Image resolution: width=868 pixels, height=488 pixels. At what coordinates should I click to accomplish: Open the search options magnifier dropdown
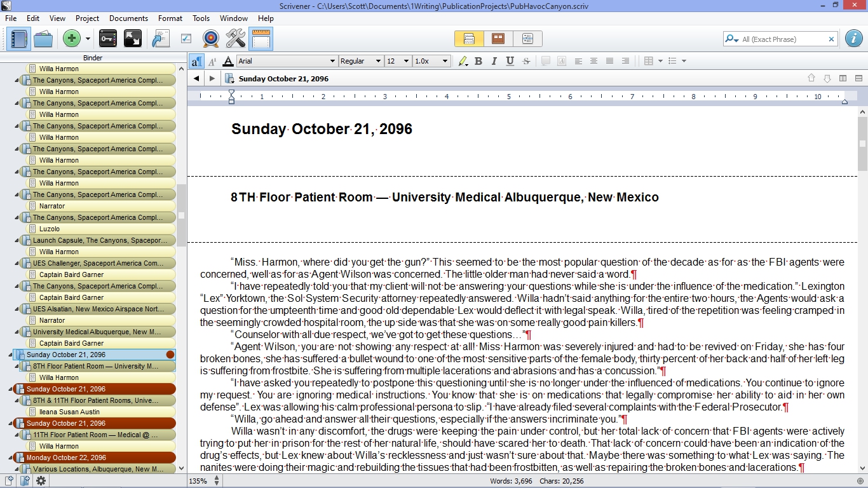(x=732, y=39)
